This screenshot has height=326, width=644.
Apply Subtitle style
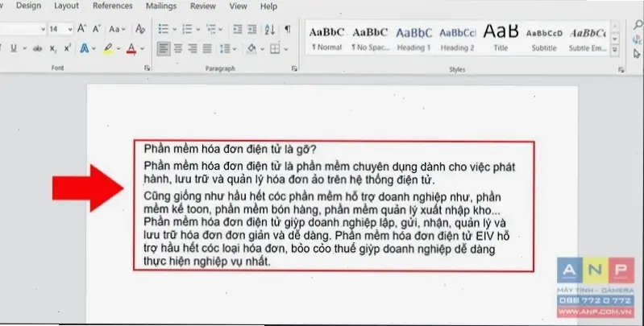pyautogui.click(x=544, y=39)
